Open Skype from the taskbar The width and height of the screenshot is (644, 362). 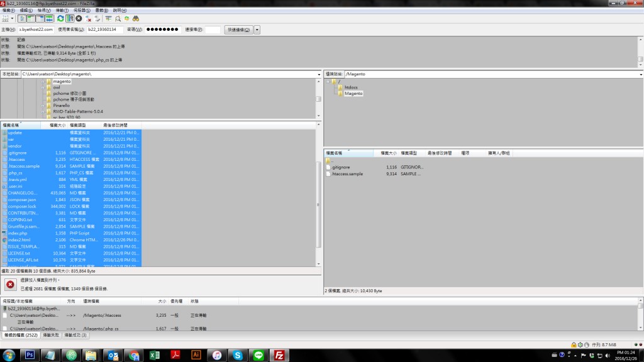tap(238, 355)
